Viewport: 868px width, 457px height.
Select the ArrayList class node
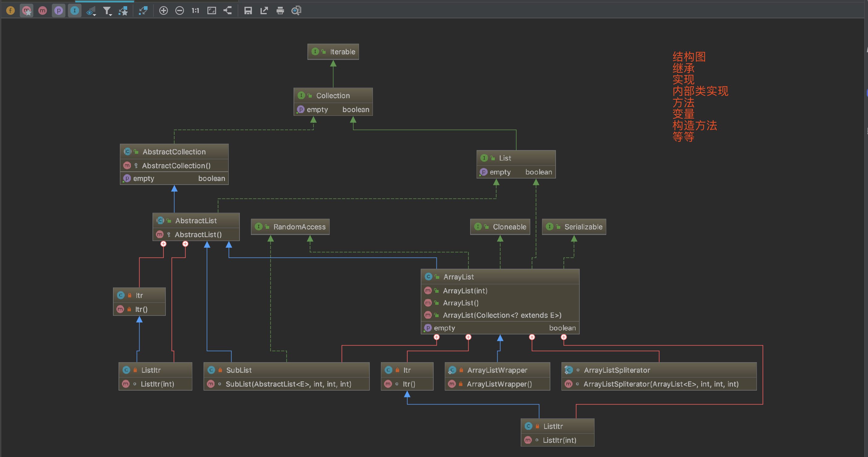458,277
